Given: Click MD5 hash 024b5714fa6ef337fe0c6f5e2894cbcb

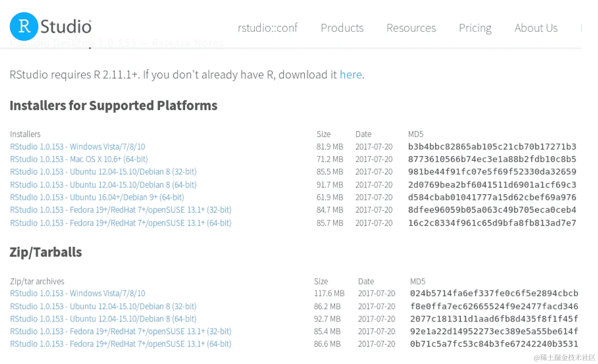Looking at the screenshot, I should click(494, 293).
